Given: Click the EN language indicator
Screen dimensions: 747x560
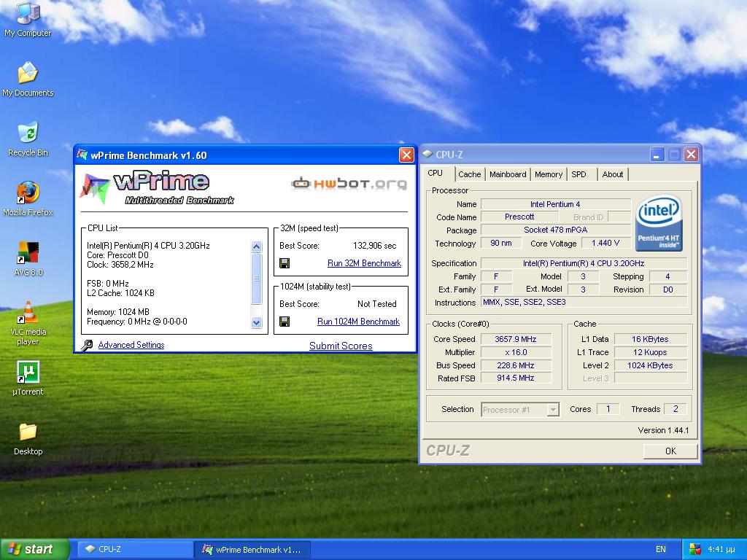Looking at the screenshot, I should tap(661, 549).
